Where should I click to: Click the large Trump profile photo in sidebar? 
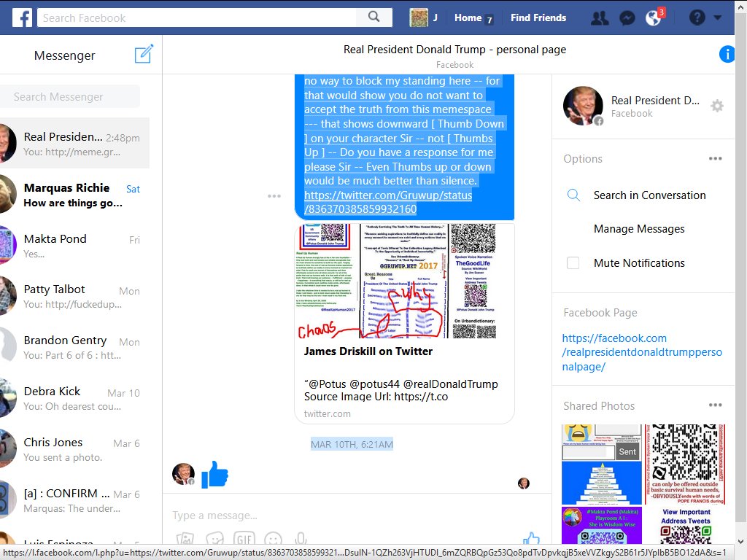click(583, 106)
